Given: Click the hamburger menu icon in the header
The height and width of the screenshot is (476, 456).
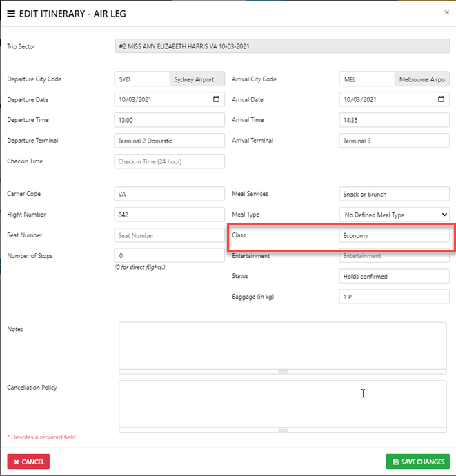Looking at the screenshot, I should tap(11, 14).
